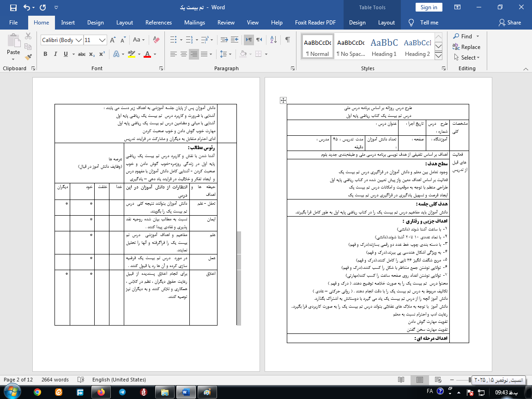Toggle Bold formatting

point(45,54)
